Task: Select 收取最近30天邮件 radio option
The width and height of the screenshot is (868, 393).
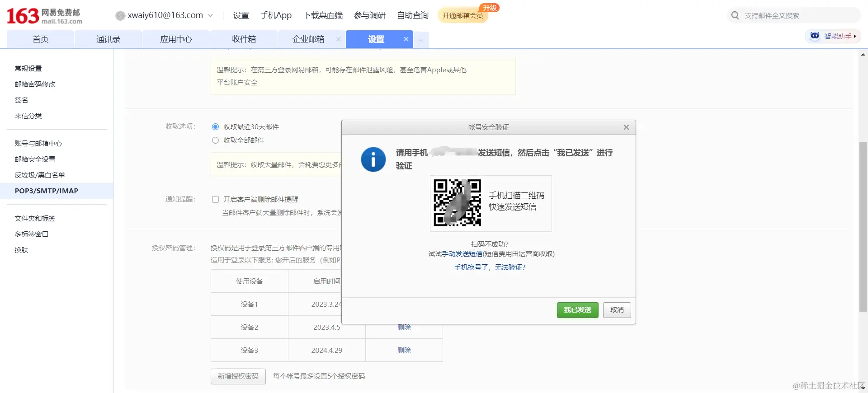Action: (x=215, y=127)
